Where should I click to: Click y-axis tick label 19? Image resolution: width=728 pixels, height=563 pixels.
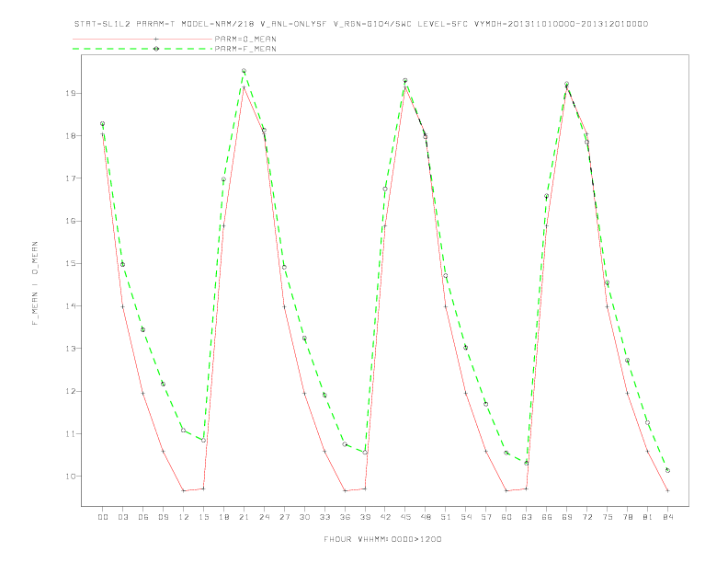pos(70,93)
